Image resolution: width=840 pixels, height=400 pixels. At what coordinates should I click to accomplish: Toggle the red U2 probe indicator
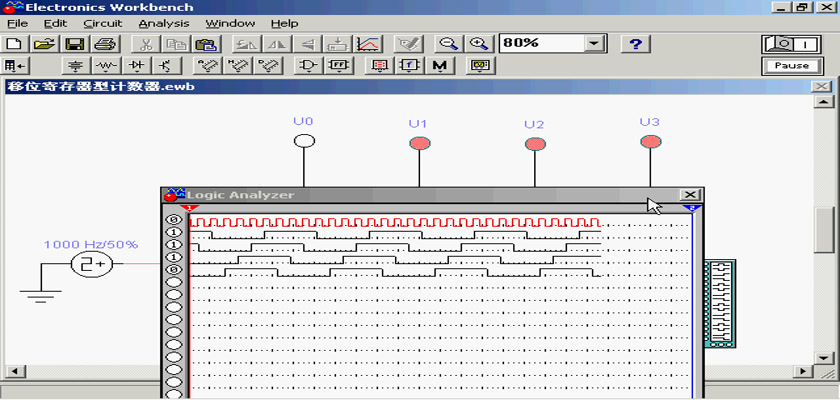point(535,144)
